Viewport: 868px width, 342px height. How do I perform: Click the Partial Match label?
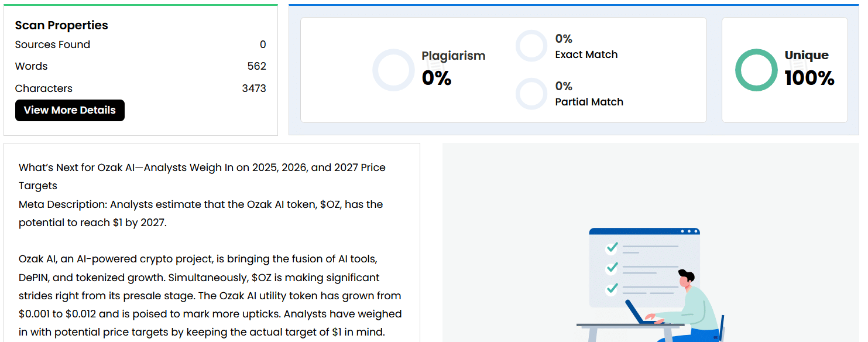click(589, 102)
